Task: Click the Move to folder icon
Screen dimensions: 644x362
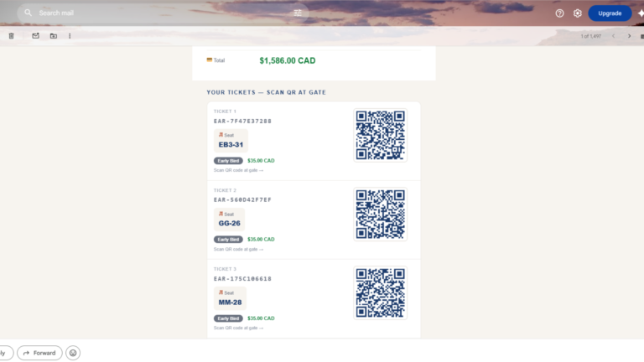Action: [x=54, y=36]
